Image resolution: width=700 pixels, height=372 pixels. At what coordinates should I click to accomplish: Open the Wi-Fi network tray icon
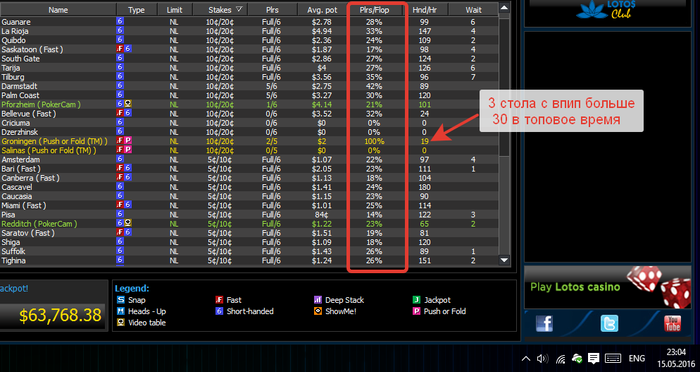tap(561, 359)
